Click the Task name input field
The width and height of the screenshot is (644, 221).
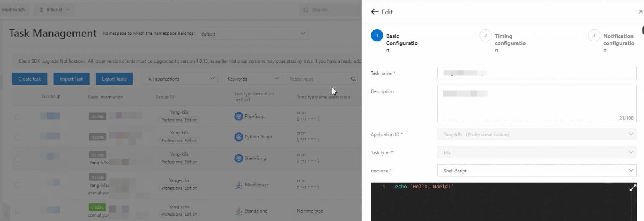point(537,73)
